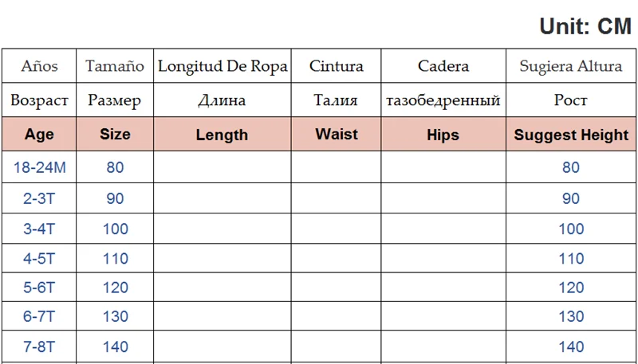This screenshot has height=364, width=638.
Task: Click the 7-8T age row label
Action: pyautogui.click(x=39, y=347)
